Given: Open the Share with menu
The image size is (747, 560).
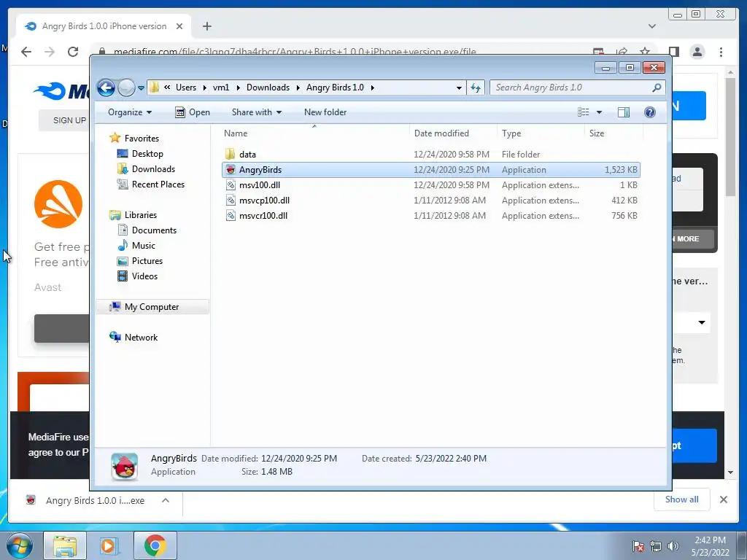Looking at the screenshot, I should coord(256,112).
